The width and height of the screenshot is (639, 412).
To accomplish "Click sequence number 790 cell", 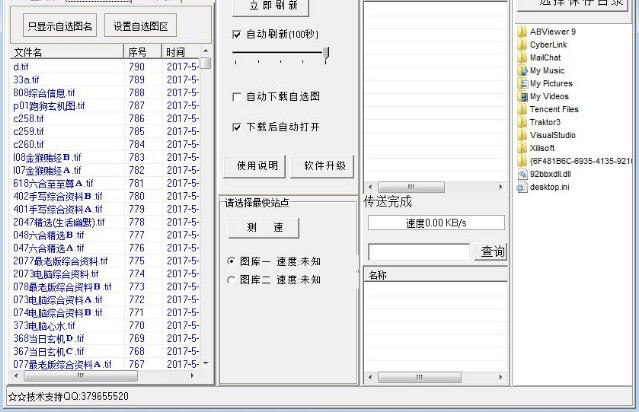I will click(x=137, y=67).
